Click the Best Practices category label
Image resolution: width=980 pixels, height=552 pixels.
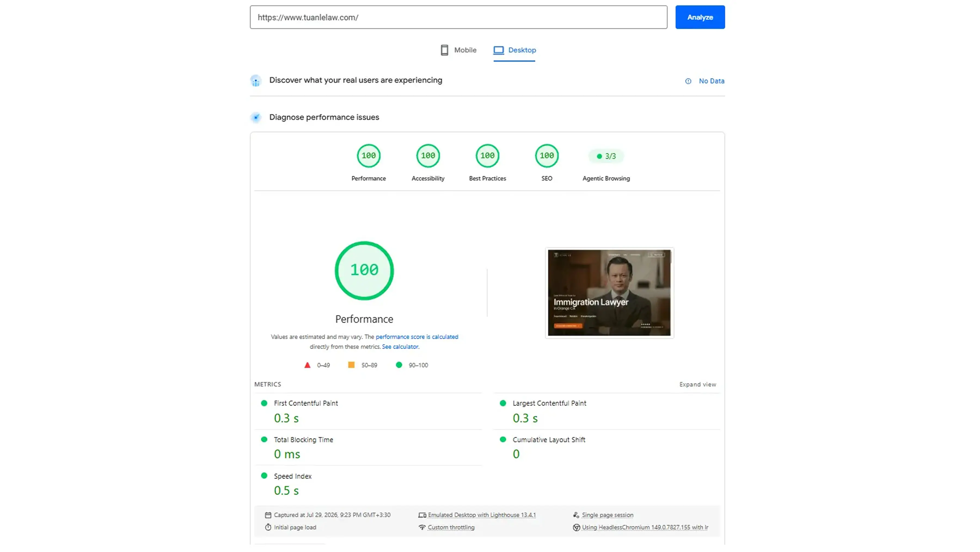tap(487, 179)
